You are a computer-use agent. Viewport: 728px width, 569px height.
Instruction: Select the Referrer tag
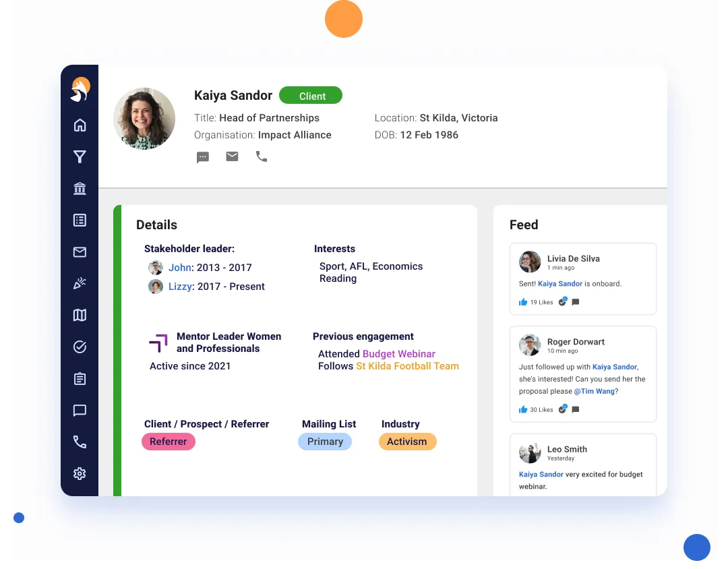tap(168, 442)
